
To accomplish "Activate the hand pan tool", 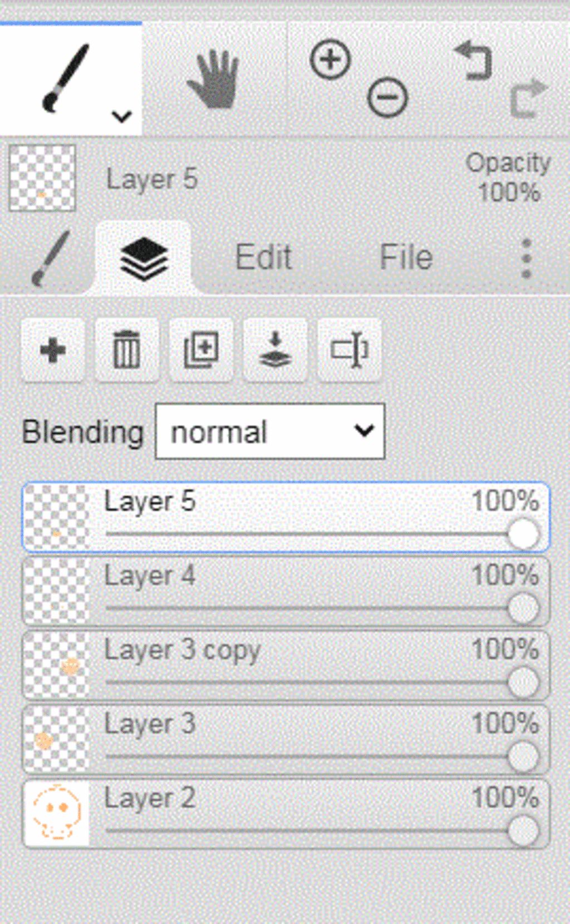I will pos(214,79).
